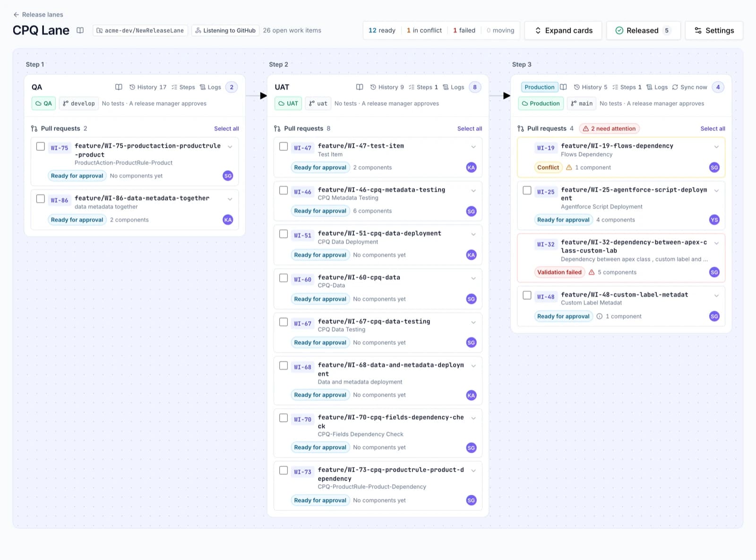Click the UAT environment tag
The width and height of the screenshot is (756, 560).
pos(288,103)
